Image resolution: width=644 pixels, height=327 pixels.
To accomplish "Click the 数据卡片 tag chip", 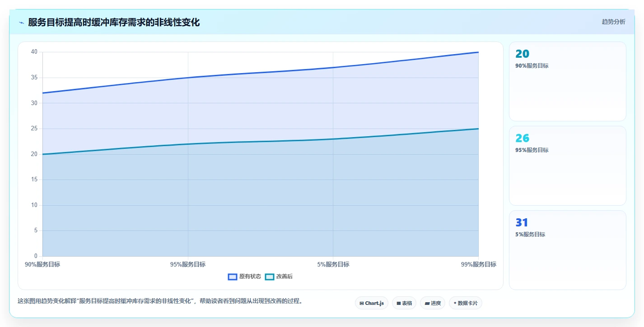I will 466,303.
